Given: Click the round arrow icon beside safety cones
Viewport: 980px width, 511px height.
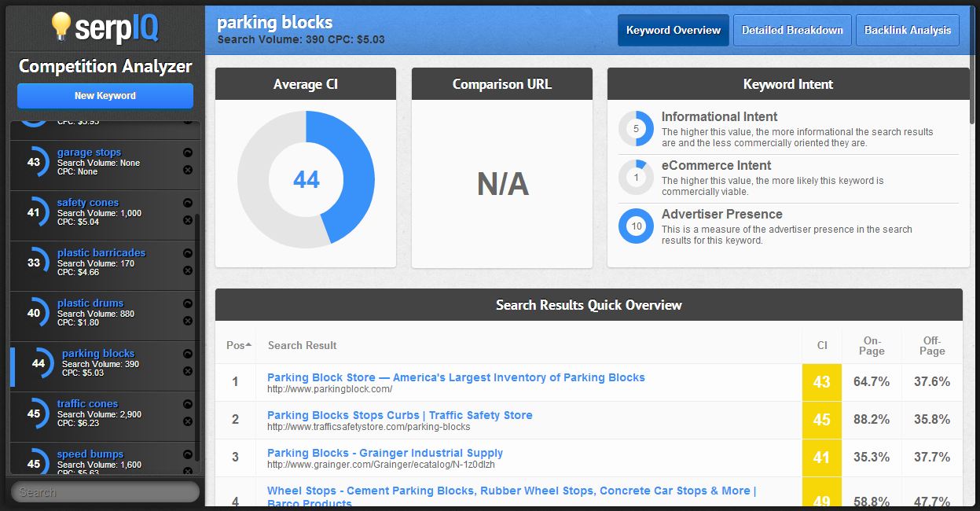Looking at the screenshot, I should pos(188,203).
